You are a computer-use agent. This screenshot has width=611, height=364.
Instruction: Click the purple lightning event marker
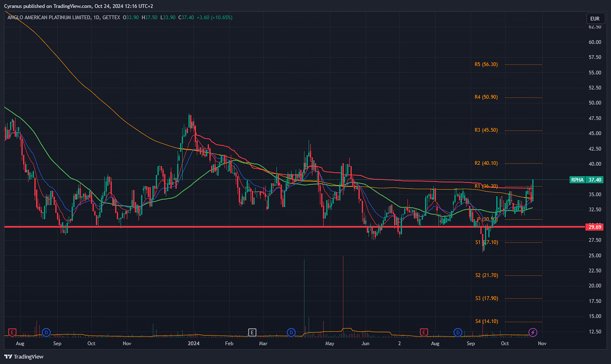(x=533, y=332)
